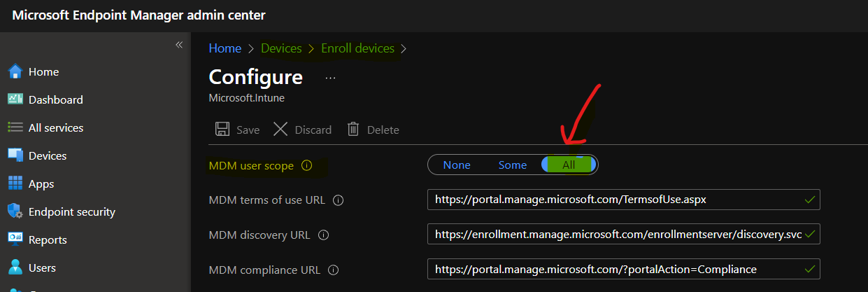Click the Configure page heading
868x292 pixels.
[256, 77]
